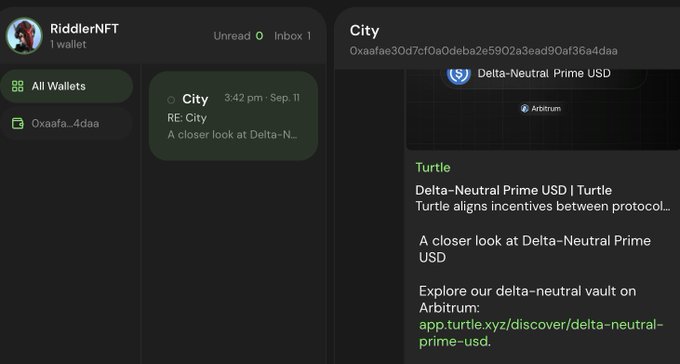Click the 'Turtle aligns incentives between protocol...' description

click(x=543, y=206)
